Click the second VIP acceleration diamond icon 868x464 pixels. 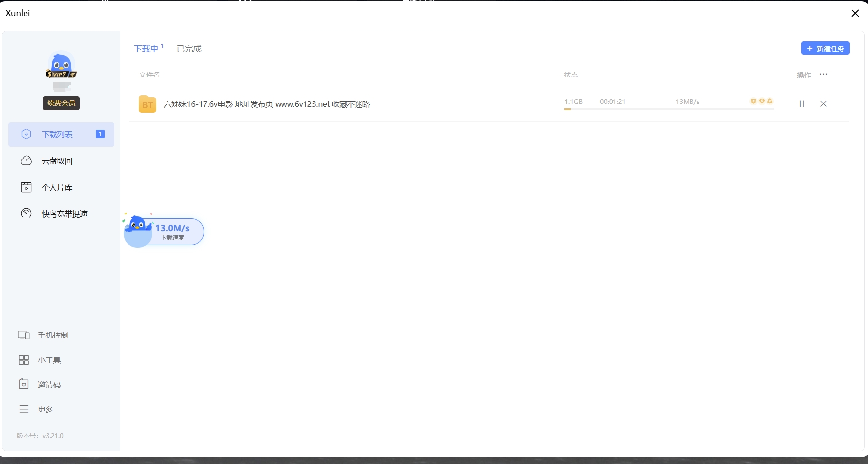(762, 101)
